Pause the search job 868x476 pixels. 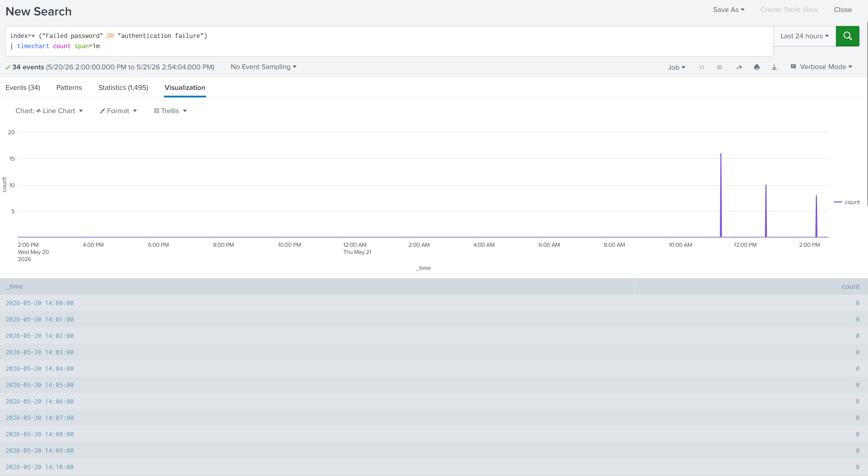pyautogui.click(x=702, y=67)
